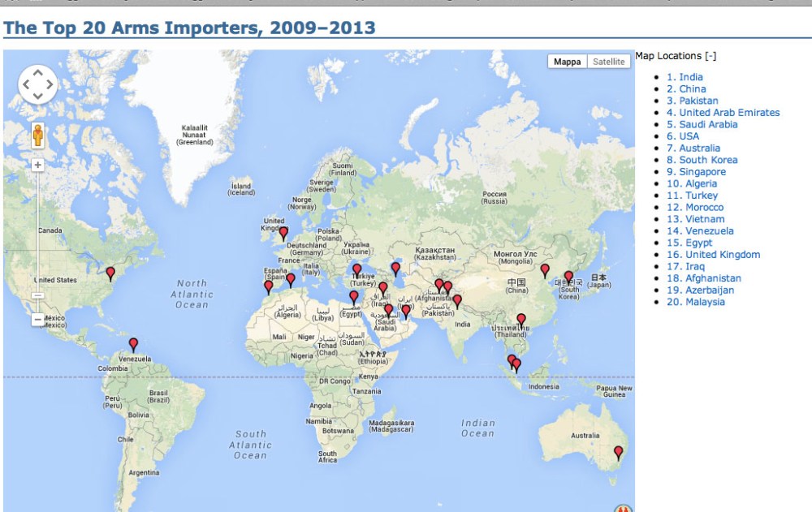Click the zoom in plus button
This screenshot has height=512, width=812.
(37, 165)
